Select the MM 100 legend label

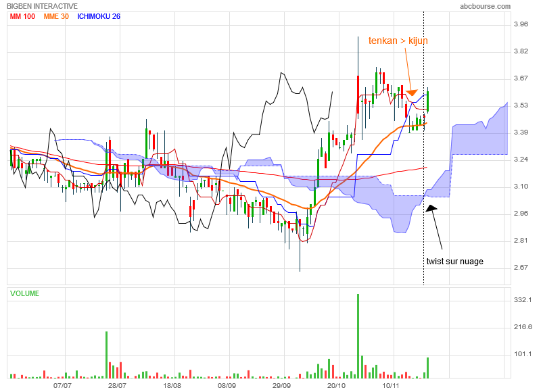[22, 16]
